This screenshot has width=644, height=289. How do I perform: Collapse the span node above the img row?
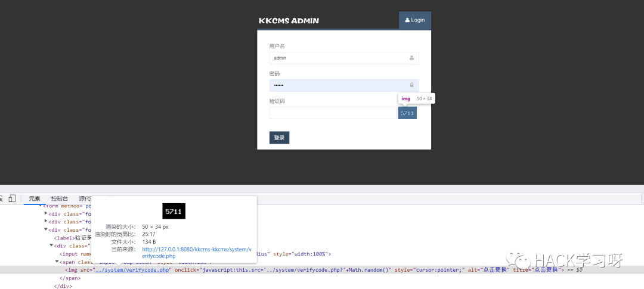(57, 262)
